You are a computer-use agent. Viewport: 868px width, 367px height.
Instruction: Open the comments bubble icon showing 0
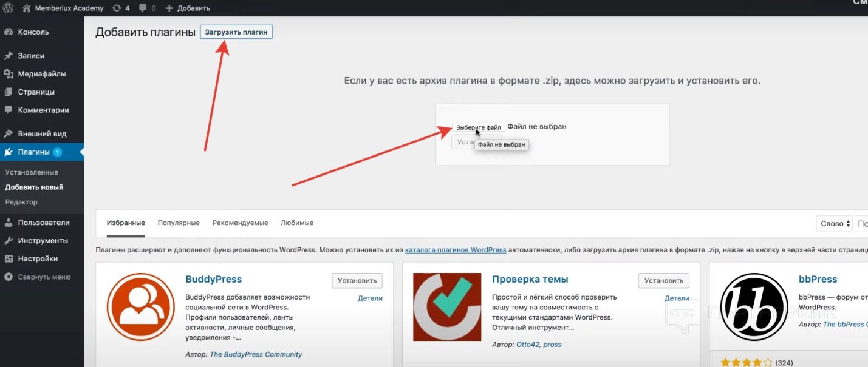point(143,8)
